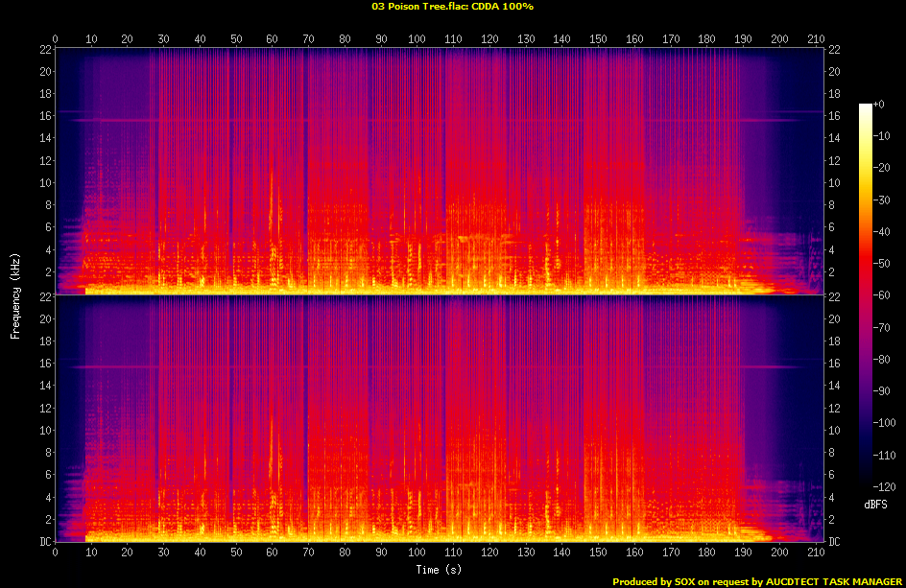Click the lower channel spectrogram plot

coord(440,418)
